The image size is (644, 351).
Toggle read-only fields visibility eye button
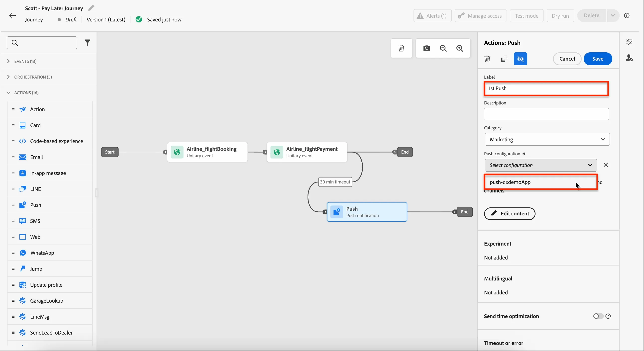point(520,59)
